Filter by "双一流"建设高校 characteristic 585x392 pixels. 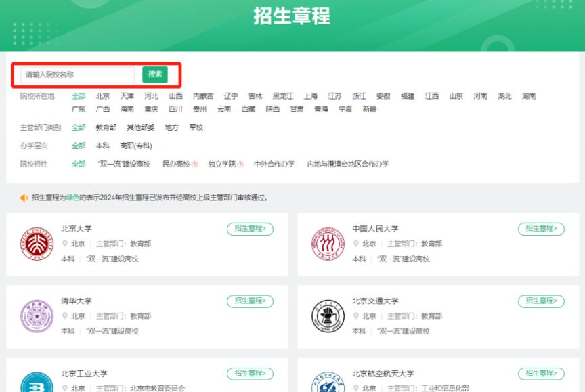(x=124, y=164)
